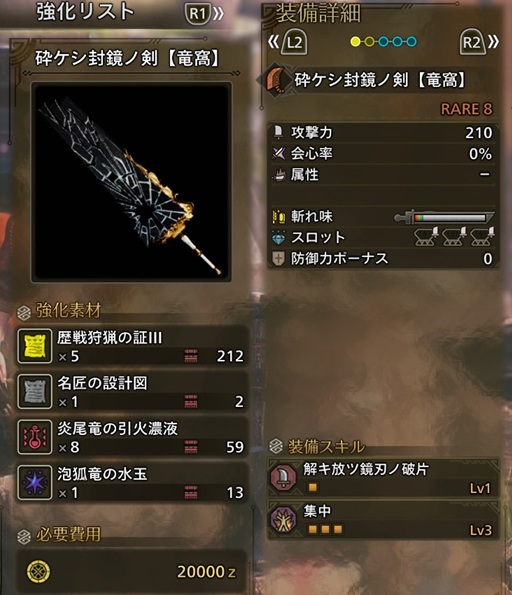Click the red 炎尾竜の引火濃液 flask icon

(35, 437)
